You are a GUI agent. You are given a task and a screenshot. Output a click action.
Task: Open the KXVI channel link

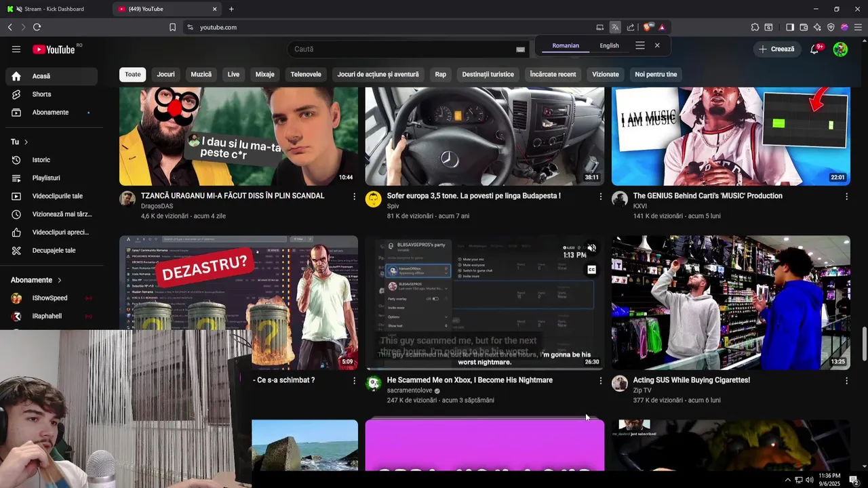[640, 206]
